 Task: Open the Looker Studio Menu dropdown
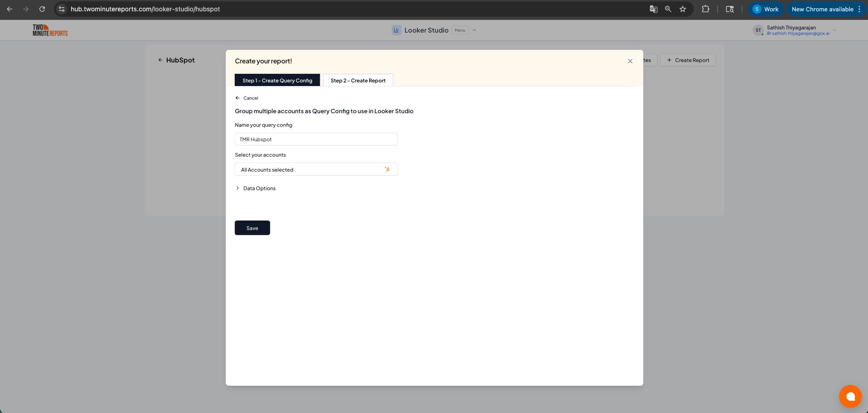[x=460, y=30]
